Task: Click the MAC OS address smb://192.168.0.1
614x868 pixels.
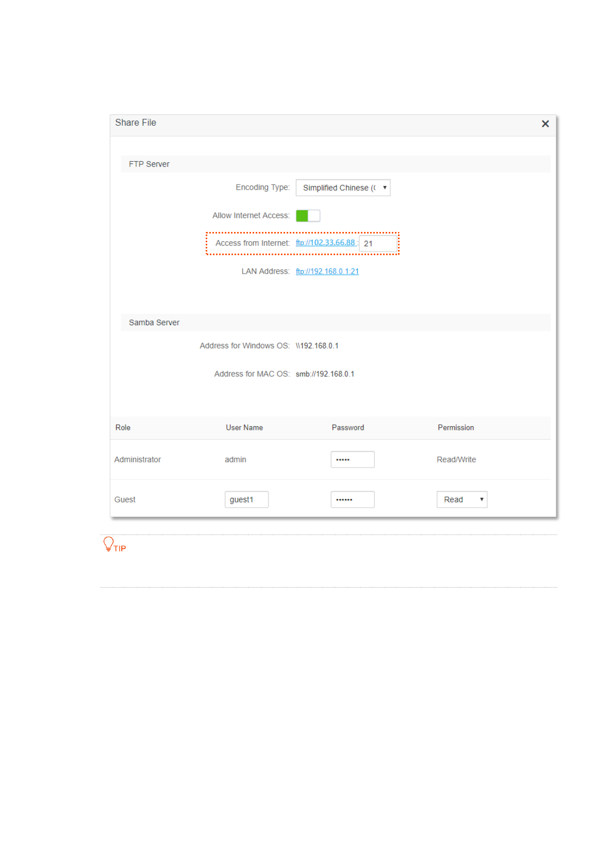Action: click(325, 374)
